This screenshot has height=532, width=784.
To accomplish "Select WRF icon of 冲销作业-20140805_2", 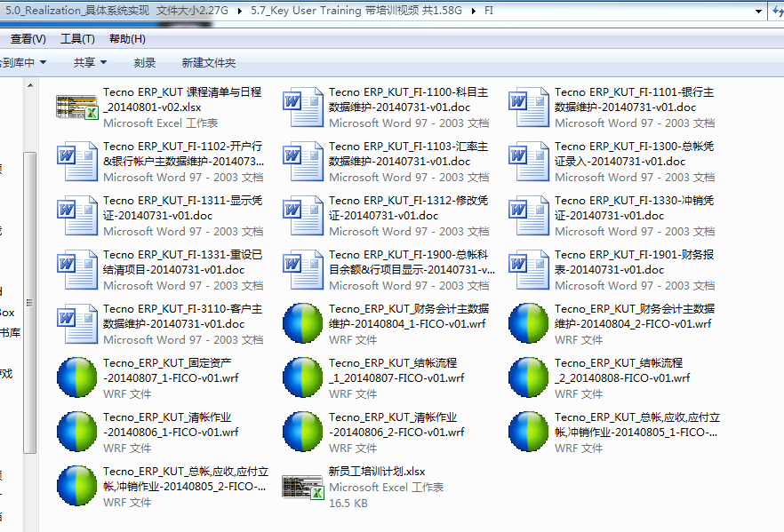I will [x=77, y=486].
